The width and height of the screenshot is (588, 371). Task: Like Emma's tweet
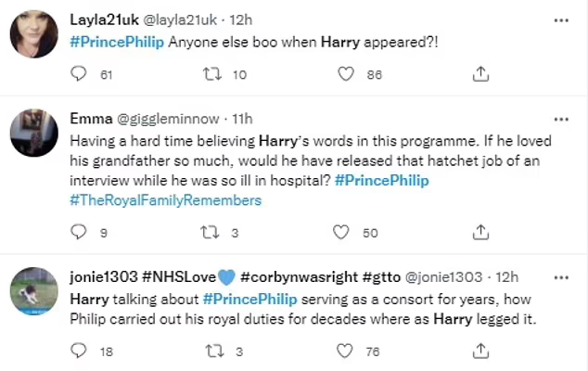pos(342,233)
